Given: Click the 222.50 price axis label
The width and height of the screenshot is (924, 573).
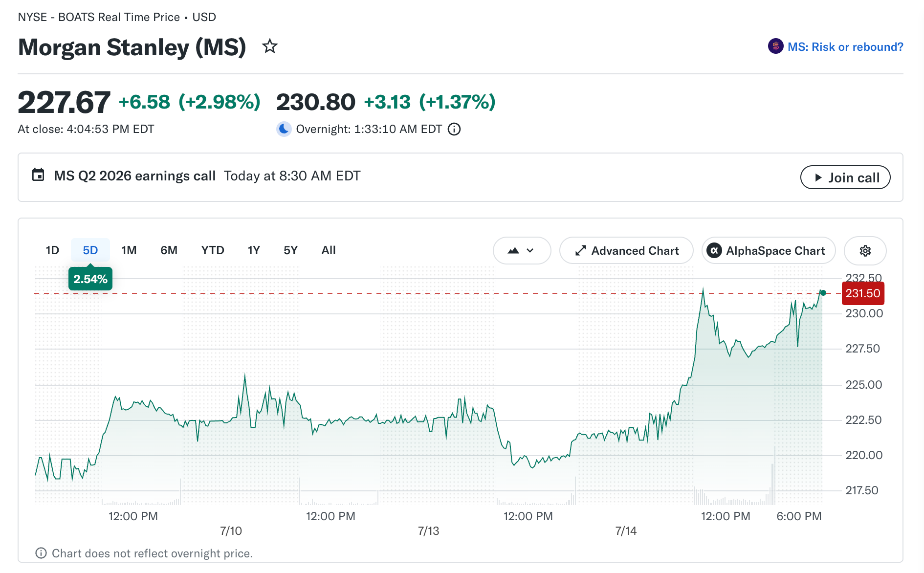Looking at the screenshot, I should click(863, 420).
